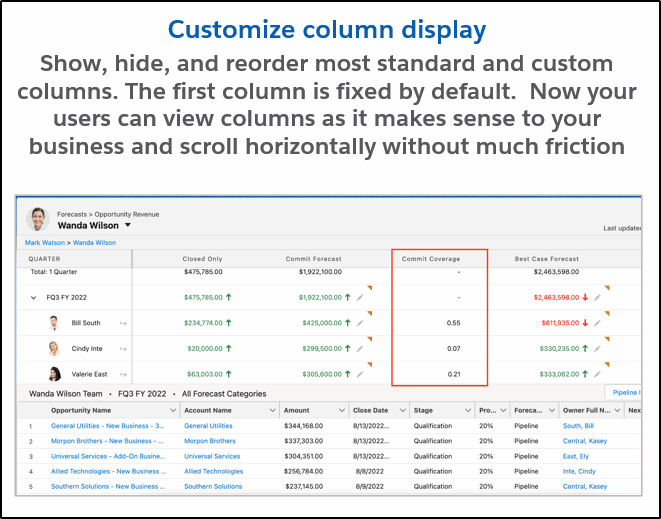The width and height of the screenshot is (661, 519).
Task: Open Morpon Brothers account link
Action: [x=210, y=441]
